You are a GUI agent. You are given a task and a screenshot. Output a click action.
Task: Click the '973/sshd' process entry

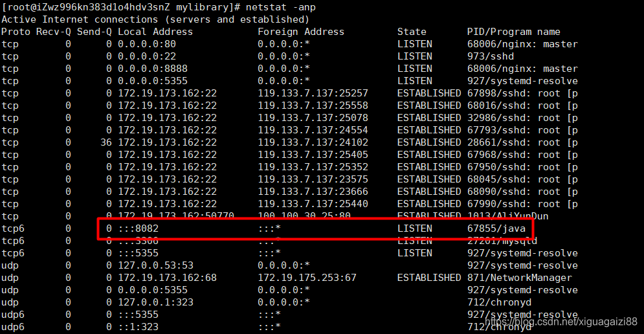coord(491,56)
